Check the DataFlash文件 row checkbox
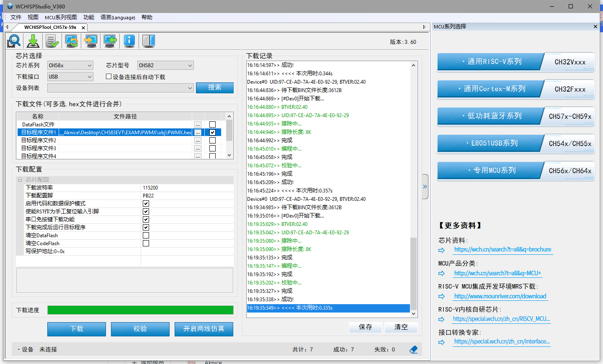This screenshot has height=364, width=603. tap(212, 125)
